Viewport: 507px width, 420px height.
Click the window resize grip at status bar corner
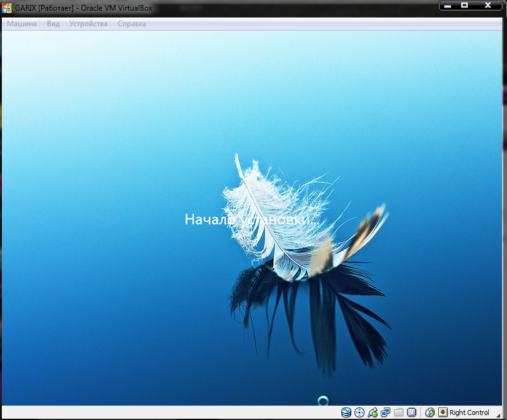(x=498, y=414)
